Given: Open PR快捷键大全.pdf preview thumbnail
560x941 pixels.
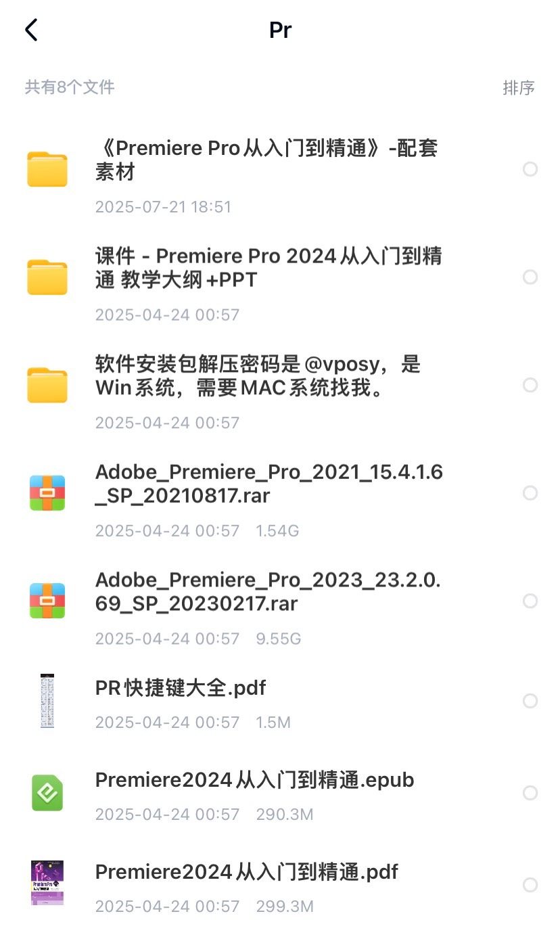Looking at the screenshot, I should point(47,701).
